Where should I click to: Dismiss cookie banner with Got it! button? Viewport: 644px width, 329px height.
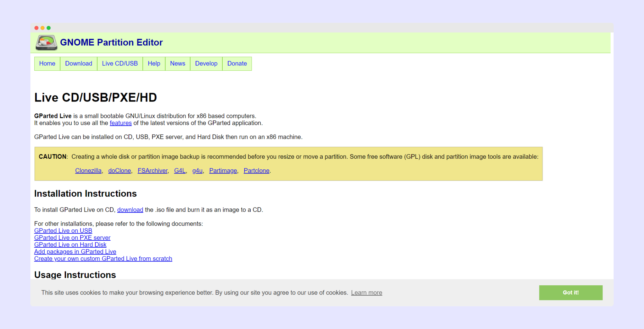tap(570, 293)
